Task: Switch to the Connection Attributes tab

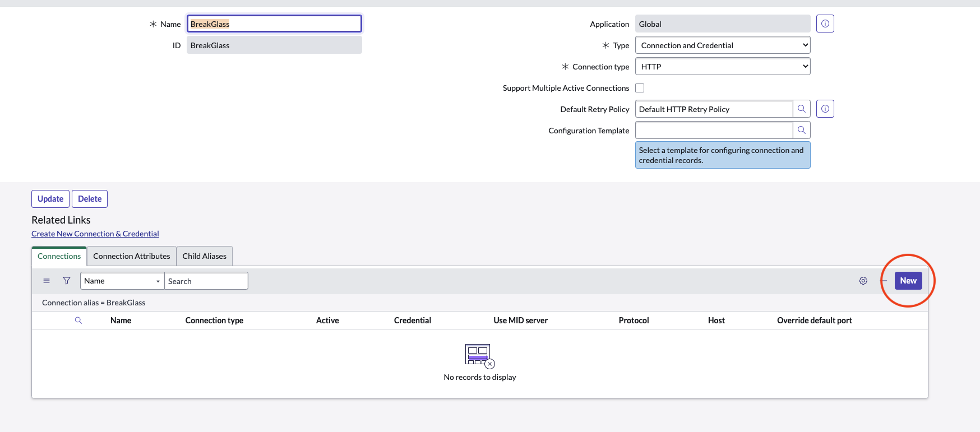Action: (x=132, y=256)
